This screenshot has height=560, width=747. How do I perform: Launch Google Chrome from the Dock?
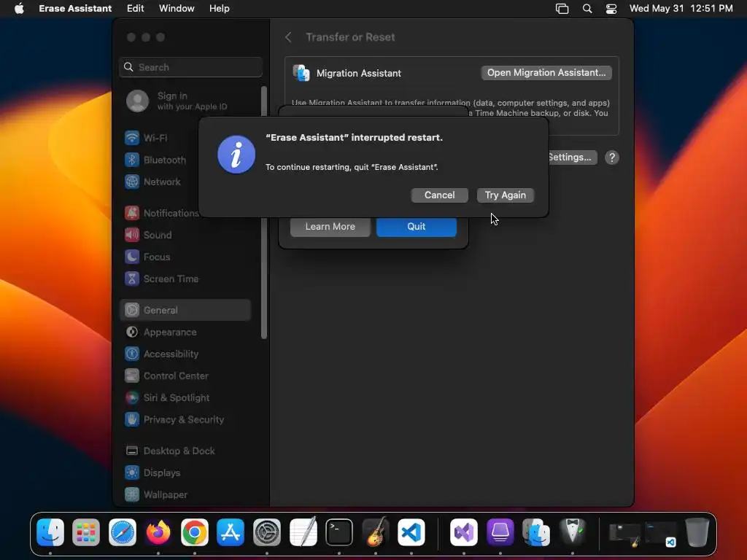194,532
